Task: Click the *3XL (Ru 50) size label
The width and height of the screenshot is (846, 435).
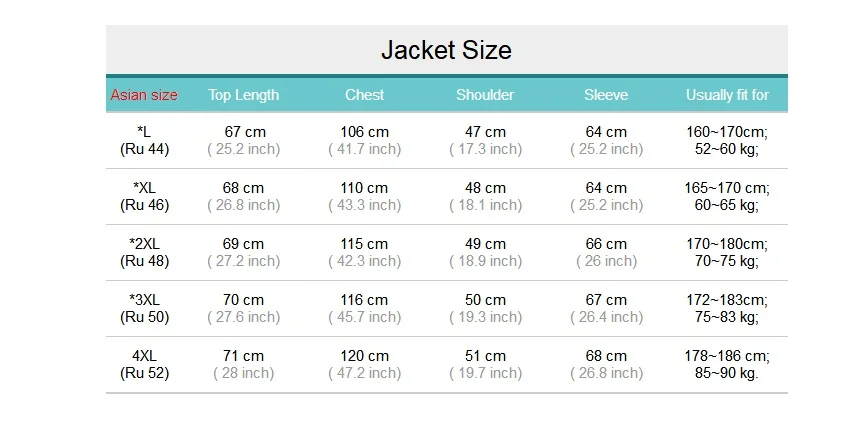Action: pyautogui.click(x=144, y=308)
